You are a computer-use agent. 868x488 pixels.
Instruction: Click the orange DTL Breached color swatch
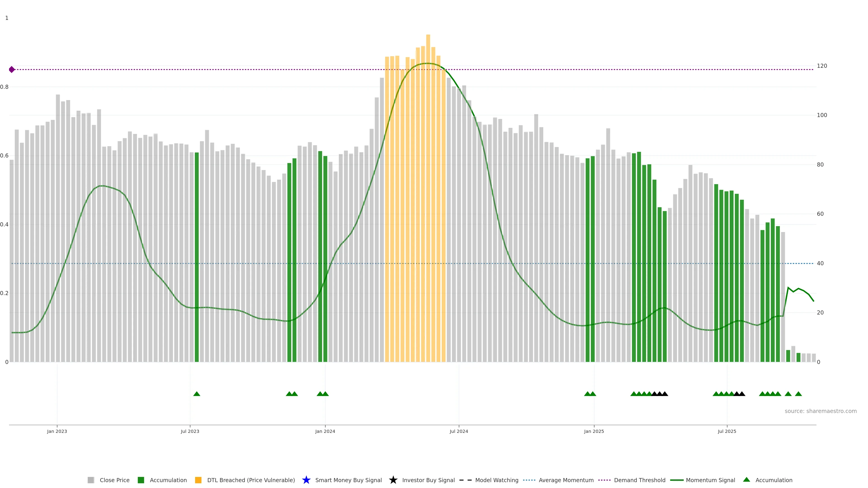point(198,480)
